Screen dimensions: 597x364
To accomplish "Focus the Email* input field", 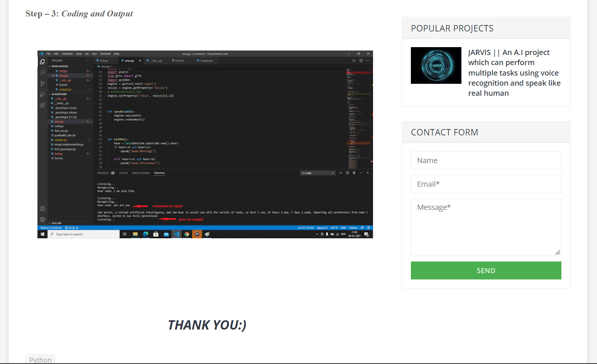I will click(x=486, y=184).
